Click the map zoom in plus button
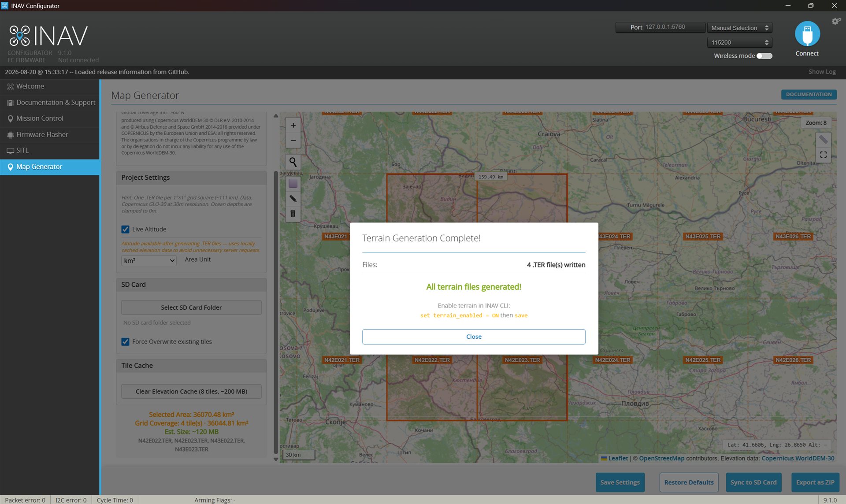Viewport: 846px width, 504px height. (x=293, y=126)
